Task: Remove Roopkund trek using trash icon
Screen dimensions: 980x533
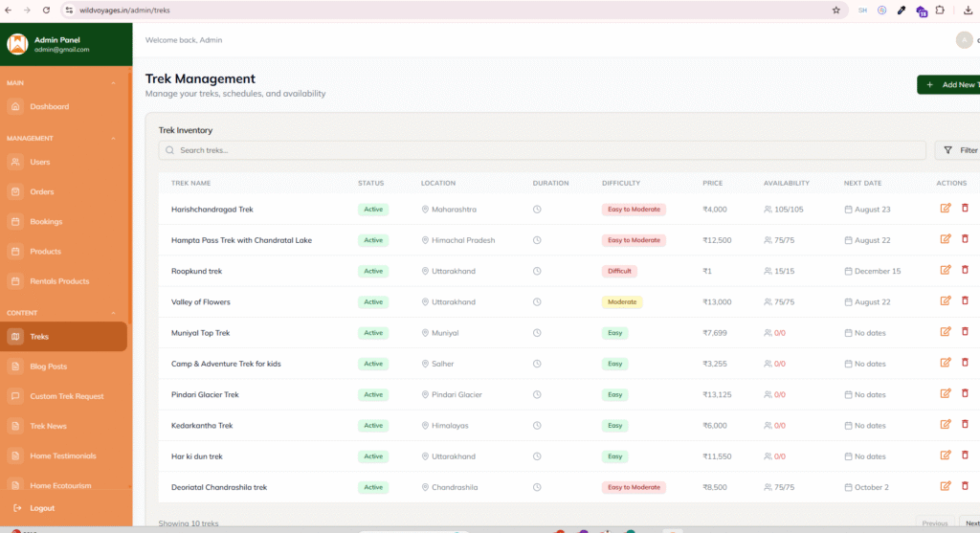Action: [x=965, y=270]
